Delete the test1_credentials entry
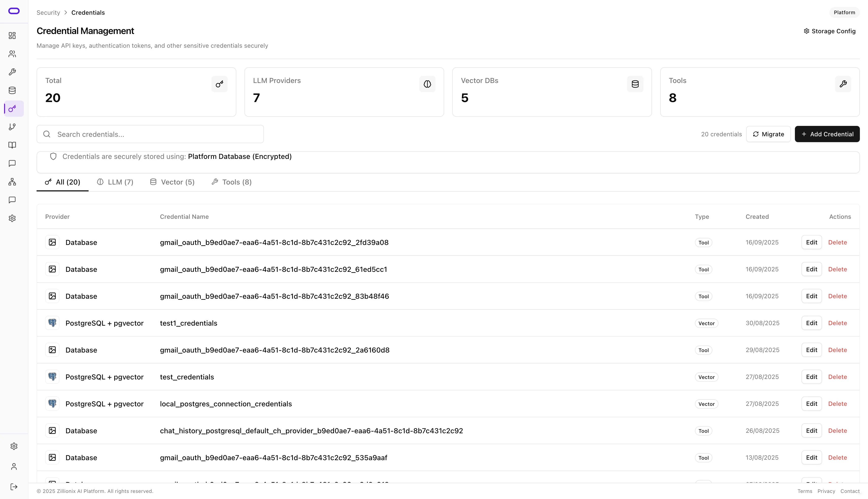The width and height of the screenshot is (868, 499). click(838, 323)
